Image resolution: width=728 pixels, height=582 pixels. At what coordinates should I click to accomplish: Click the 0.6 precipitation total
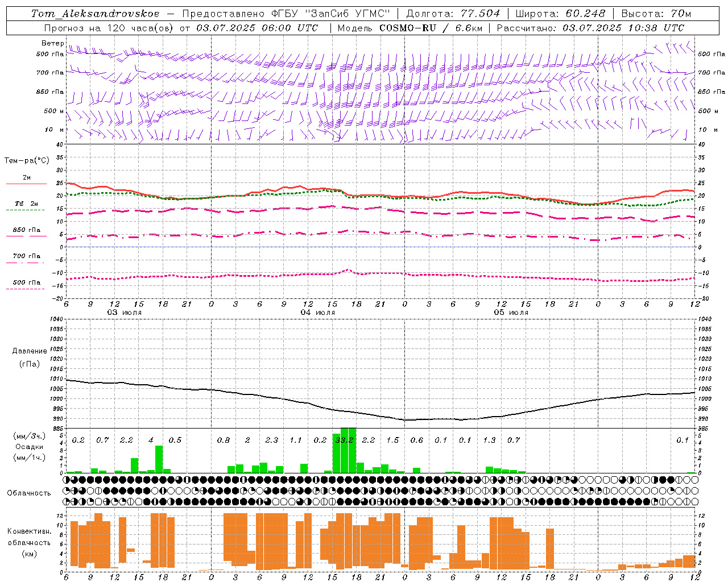pyautogui.click(x=417, y=440)
